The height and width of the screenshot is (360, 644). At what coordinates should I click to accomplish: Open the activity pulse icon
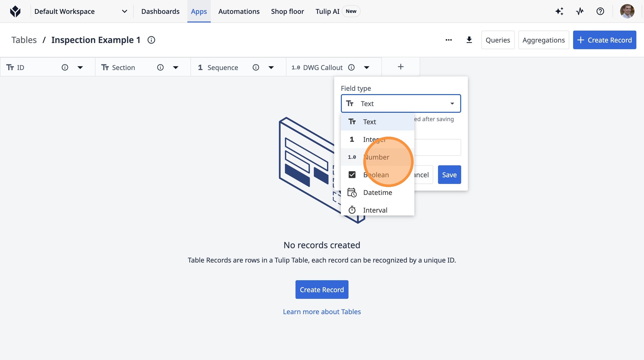(580, 11)
